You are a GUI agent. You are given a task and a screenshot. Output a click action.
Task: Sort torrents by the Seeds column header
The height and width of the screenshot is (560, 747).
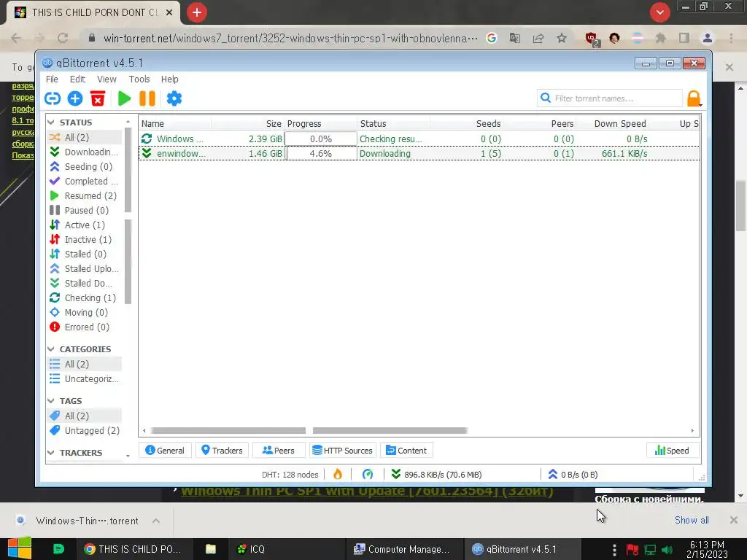point(466,124)
